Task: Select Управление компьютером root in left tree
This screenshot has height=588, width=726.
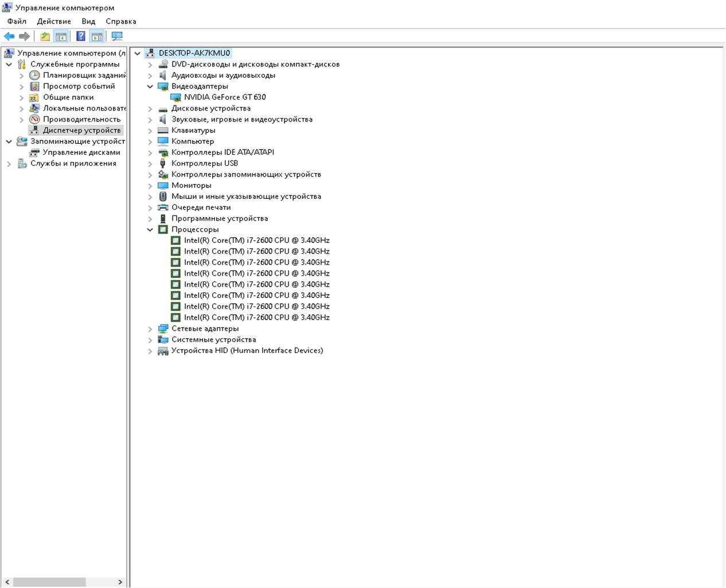Action: [72, 53]
